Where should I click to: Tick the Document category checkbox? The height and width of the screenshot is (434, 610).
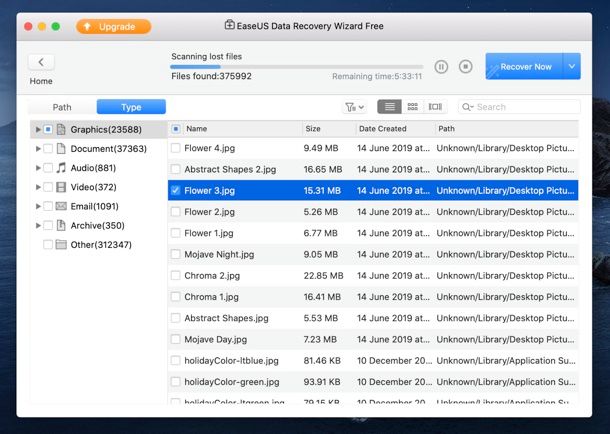[47, 149]
